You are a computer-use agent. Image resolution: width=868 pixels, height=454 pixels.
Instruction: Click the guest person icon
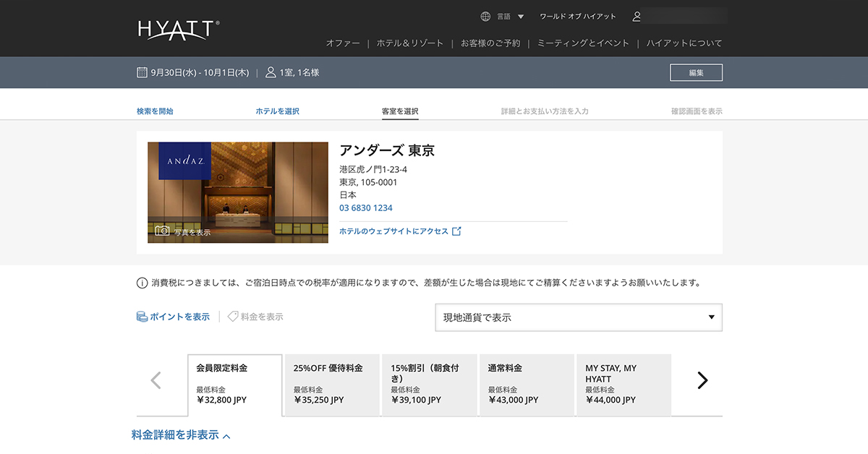tap(271, 72)
